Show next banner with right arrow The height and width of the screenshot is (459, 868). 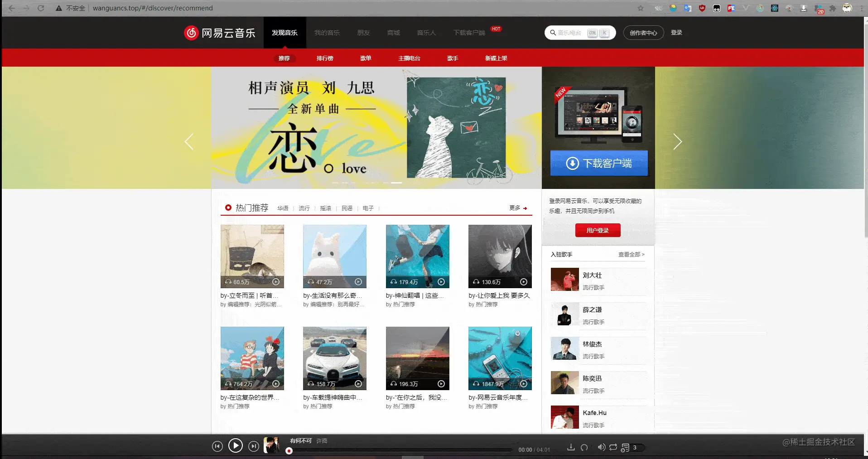pos(677,142)
